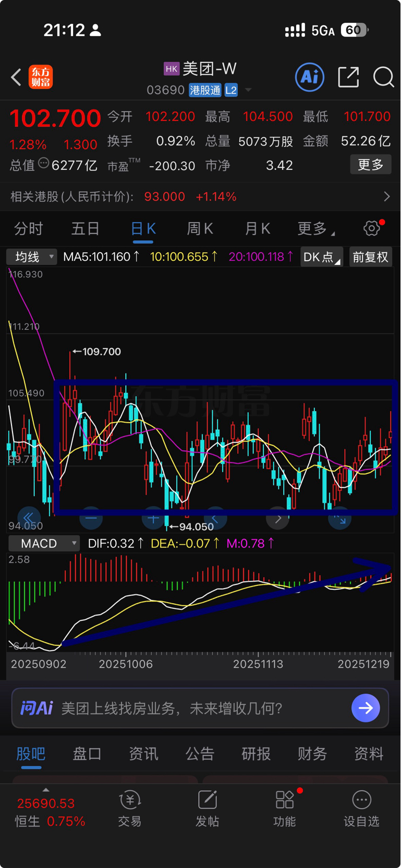
Task: Tap the 问Ai question input field
Action: 200,708
